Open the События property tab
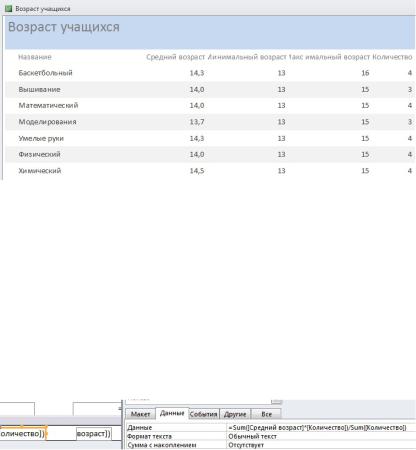This screenshot has height=450, width=416. (203, 414)
